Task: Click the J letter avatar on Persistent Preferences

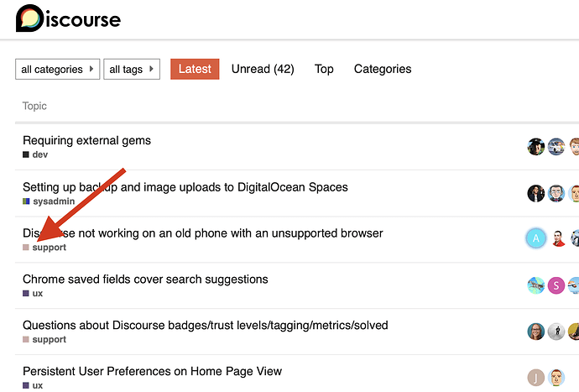Action: click(x=536, y=378)
